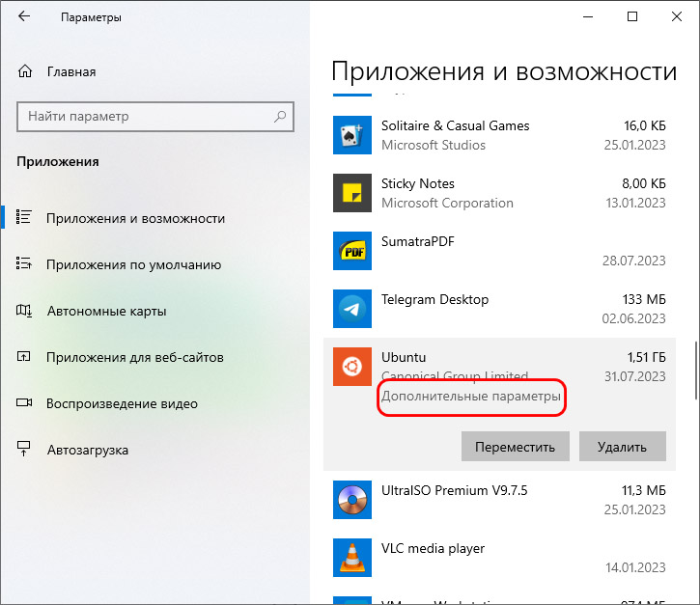Click the Microsoft Corporation publisher text
Viewport: 700px width, 605px height.
point(447,203)
